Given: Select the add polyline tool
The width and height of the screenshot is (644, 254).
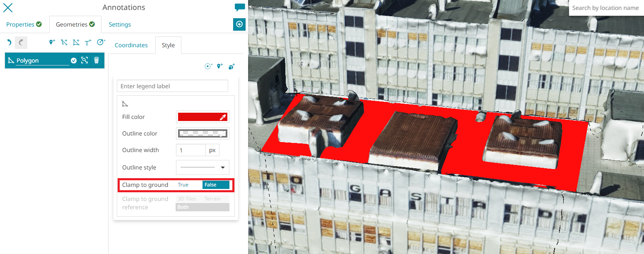Looking at the screenshot, I should coord(64,42).
